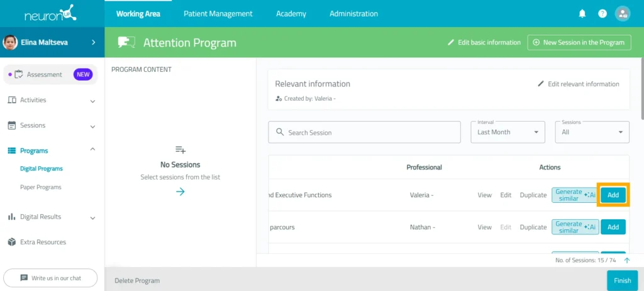
Task: Go to the Academy tab
Action: pos(291,14)
